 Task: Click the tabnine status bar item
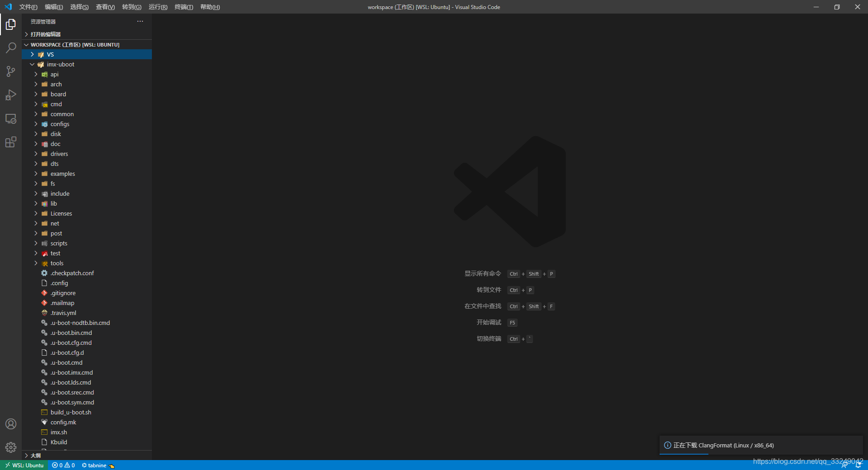(x=98, y=465)
